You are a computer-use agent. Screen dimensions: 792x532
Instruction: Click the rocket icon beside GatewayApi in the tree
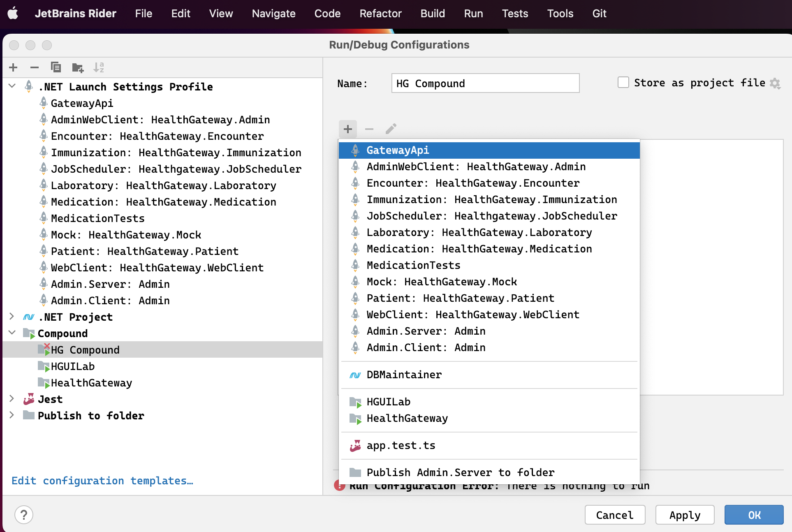44,103
